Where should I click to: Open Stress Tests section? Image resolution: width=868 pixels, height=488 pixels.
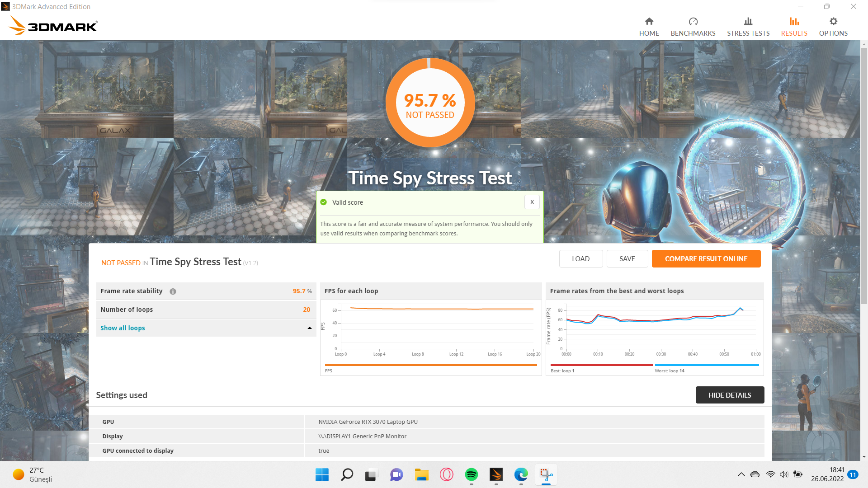click(x=748, y=27)
